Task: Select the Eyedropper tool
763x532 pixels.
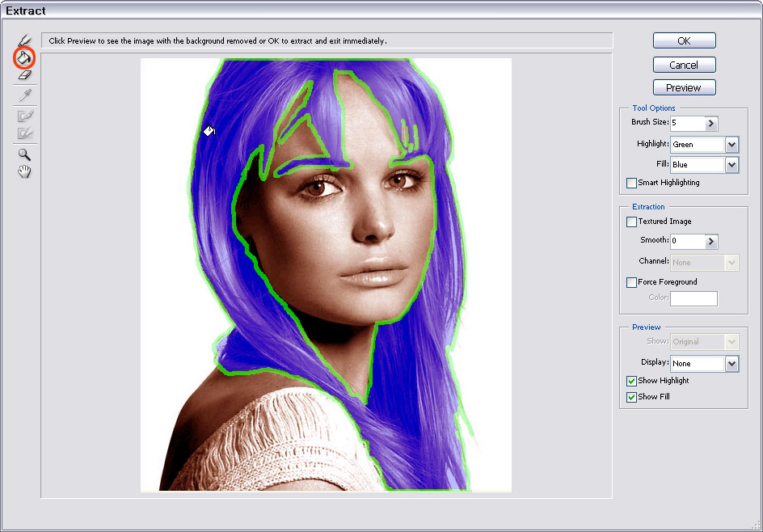Action: click(25, 95)
